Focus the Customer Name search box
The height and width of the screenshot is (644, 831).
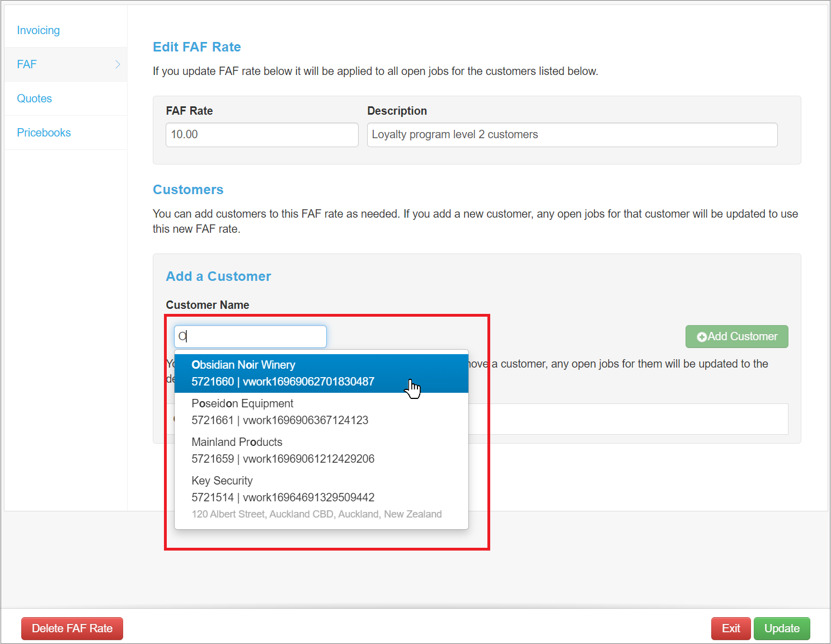pyautogui.click(x=250, y=336)
